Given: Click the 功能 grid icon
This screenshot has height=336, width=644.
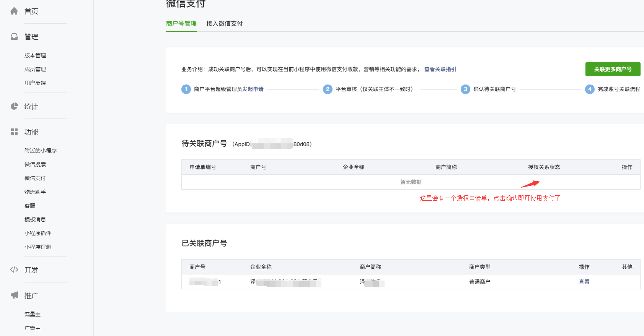Looking at the screenshot, I should click(14, 132).
